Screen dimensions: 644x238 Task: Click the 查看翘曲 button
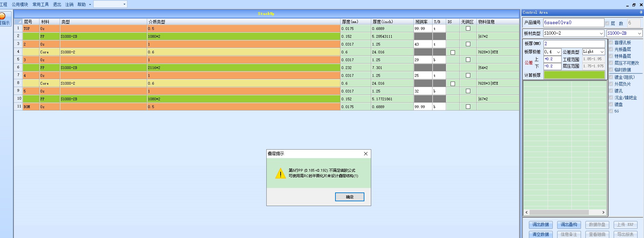597,235
